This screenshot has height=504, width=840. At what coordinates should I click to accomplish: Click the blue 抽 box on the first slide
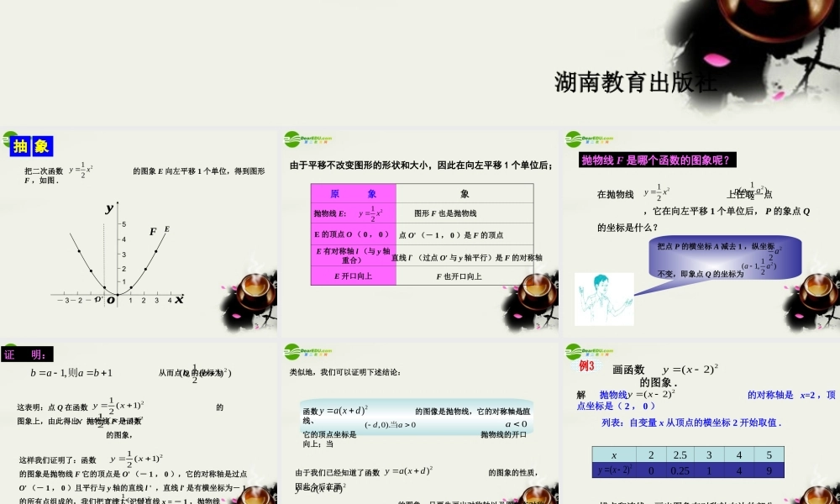pyautogui.click(x=20, y=146)
